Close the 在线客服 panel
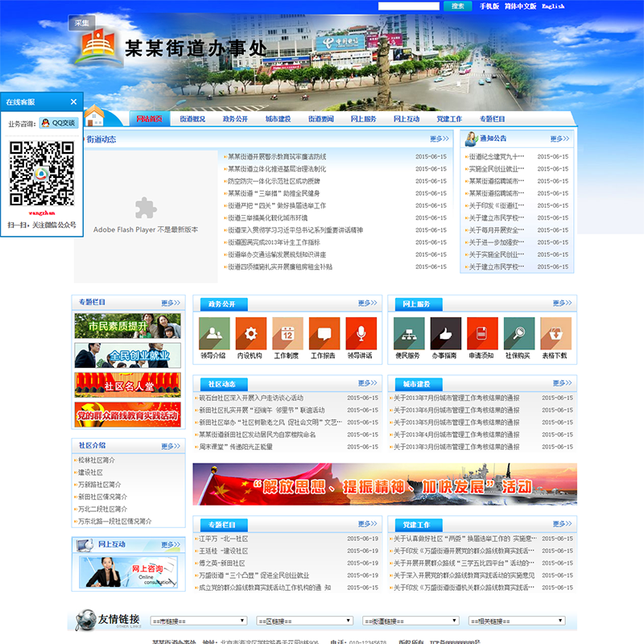 [73, 102]
